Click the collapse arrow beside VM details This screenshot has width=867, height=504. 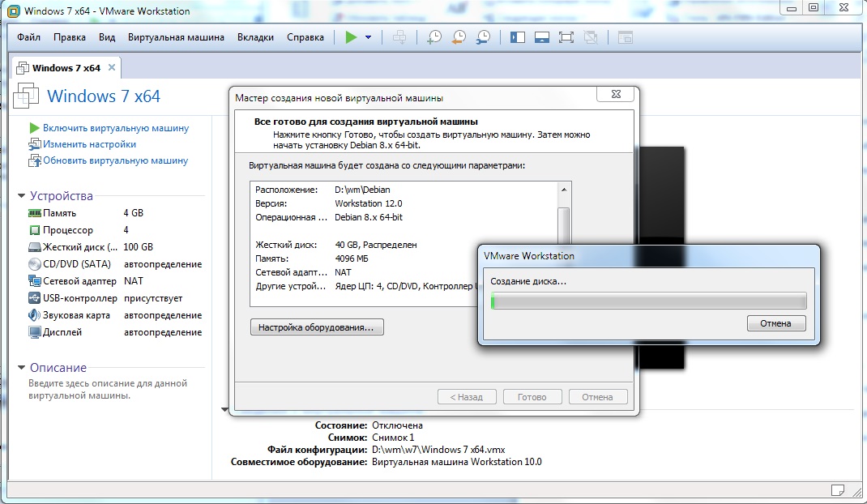pyautogui.click(x=224, y=409)
